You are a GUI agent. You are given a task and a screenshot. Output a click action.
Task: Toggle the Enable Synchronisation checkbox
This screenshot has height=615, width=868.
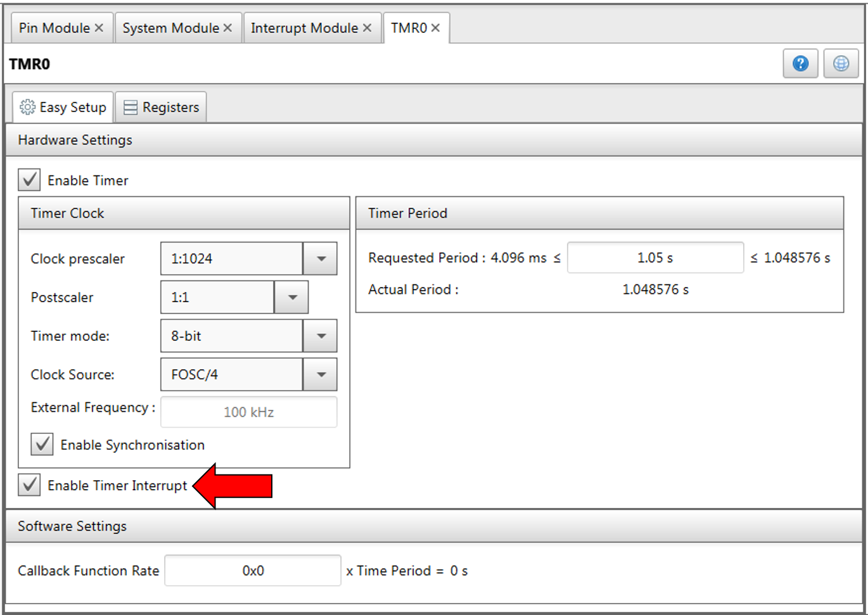point(42,445)
